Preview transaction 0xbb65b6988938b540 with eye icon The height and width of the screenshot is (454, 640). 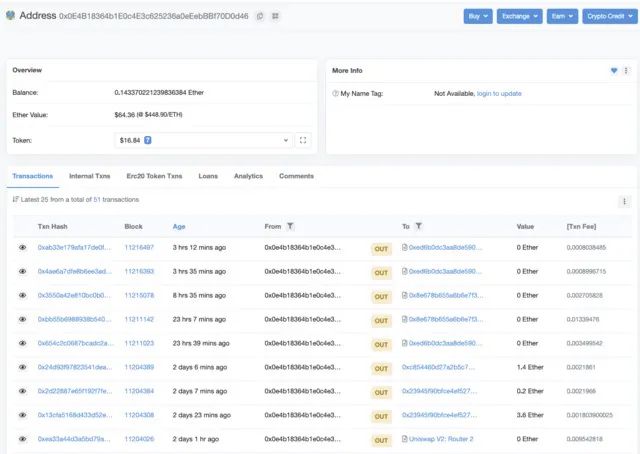click(22, 319)
